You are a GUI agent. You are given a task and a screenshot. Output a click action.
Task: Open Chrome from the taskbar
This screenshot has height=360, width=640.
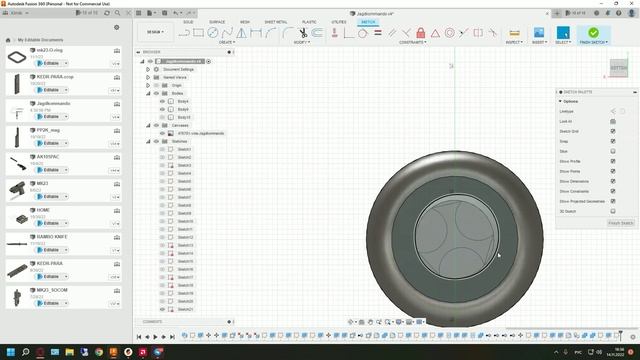tap(99, 352)
